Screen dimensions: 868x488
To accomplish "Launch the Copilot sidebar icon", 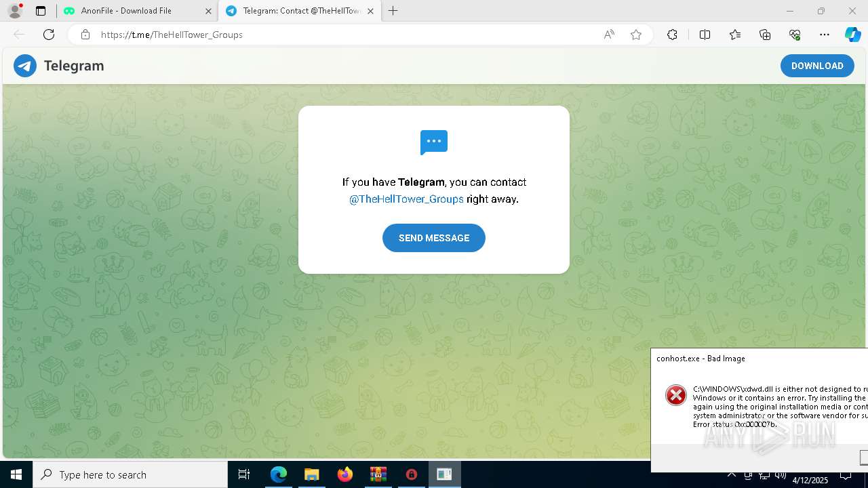I will point(852,35).
